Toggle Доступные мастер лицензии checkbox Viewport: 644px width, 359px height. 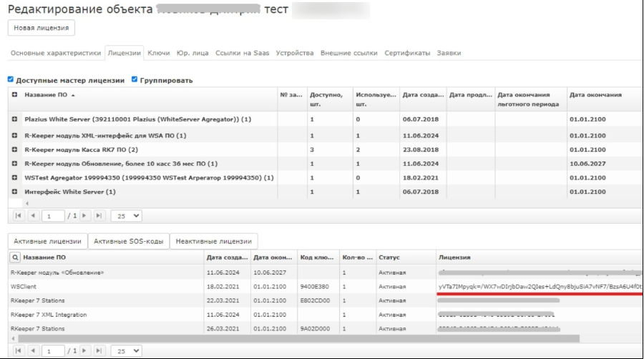(11, 79)
